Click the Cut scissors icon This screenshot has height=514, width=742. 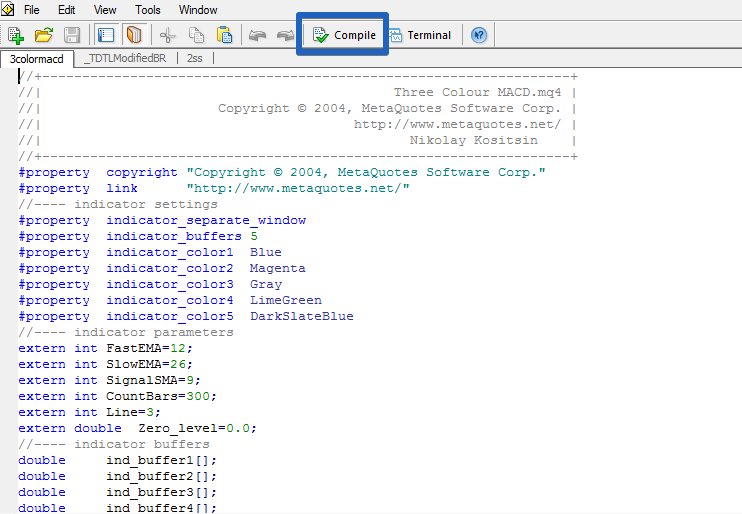[167, 35]
